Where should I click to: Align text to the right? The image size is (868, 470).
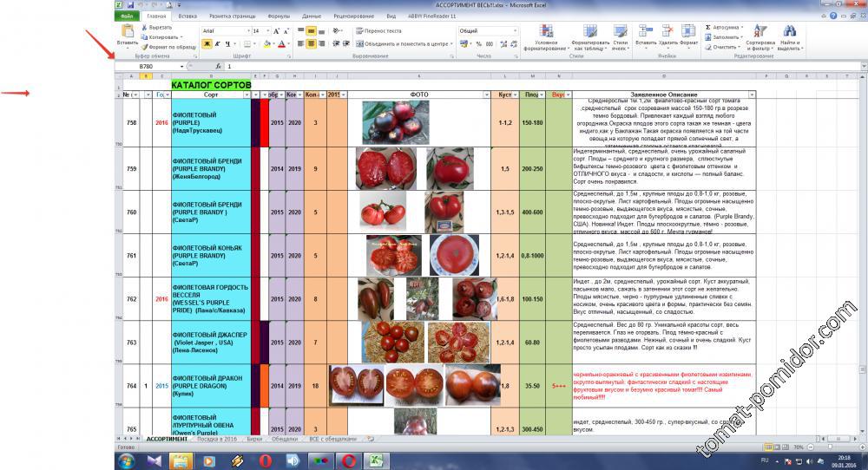321,43
